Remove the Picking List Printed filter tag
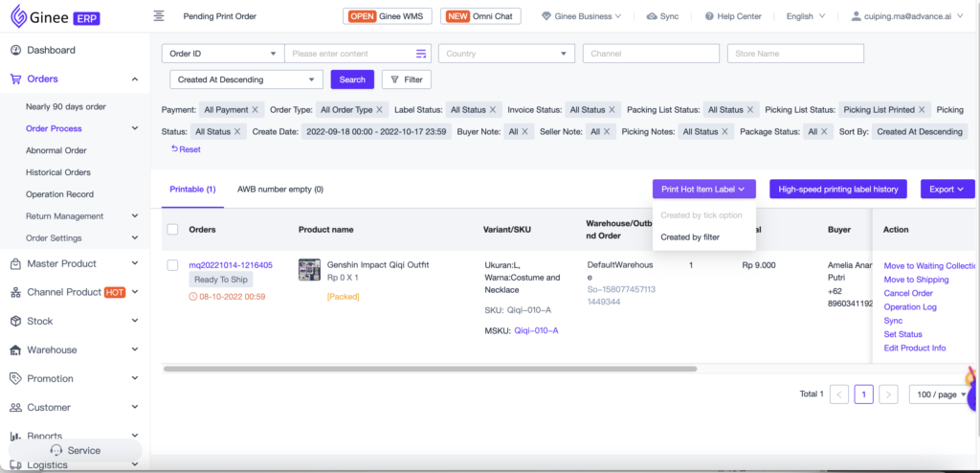 [x=922, y=110]
